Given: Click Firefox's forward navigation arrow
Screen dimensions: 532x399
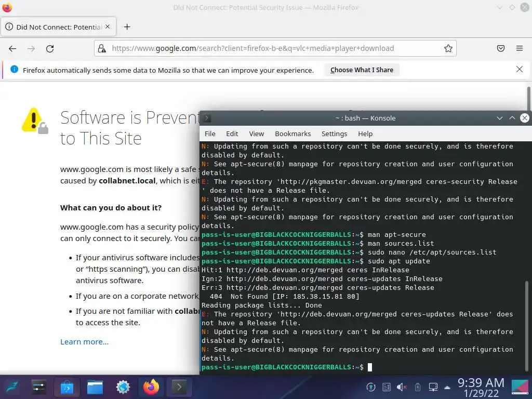Looking at the screenshot, I should click(31, 48).
